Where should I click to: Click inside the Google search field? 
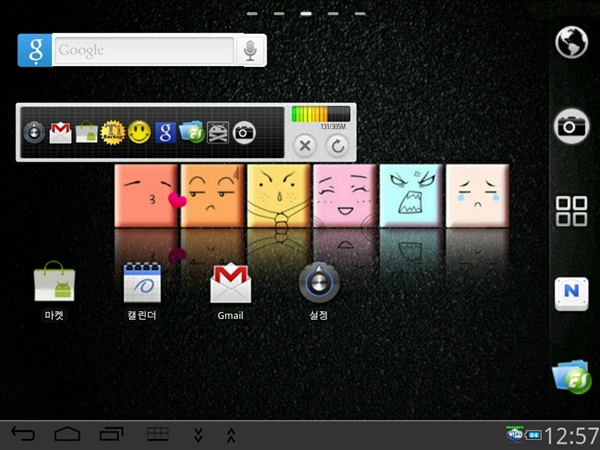(x=143, y=50)
